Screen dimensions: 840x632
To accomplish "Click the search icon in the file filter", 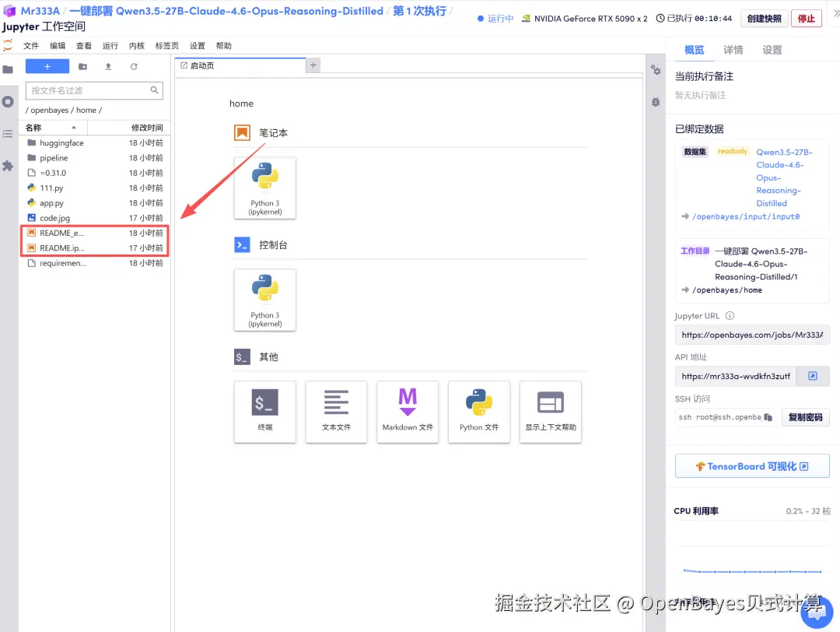I will (x=154, y=90).
